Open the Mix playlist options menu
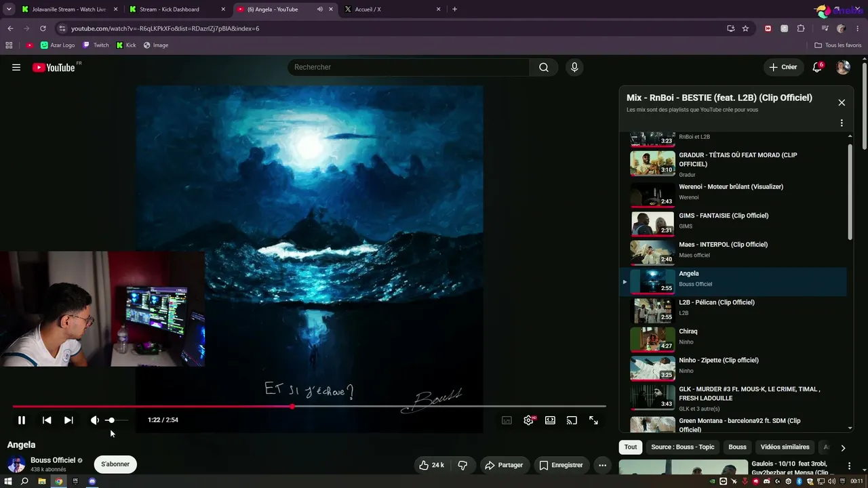This screenshot has width=868, height=488. 842,123
